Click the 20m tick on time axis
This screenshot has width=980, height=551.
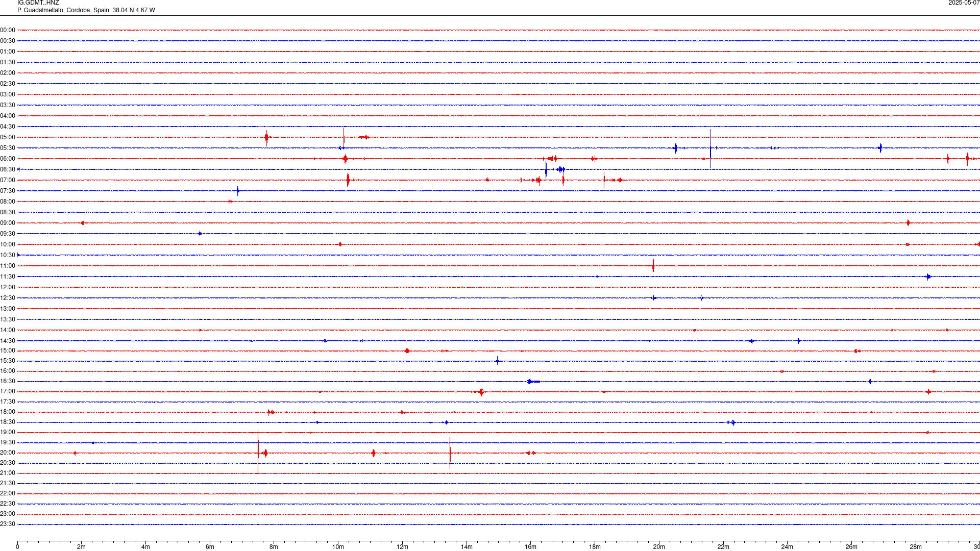659,547
